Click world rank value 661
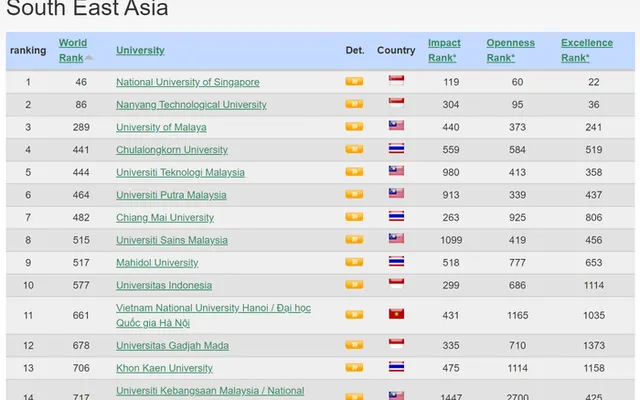Screen dimensions: 640x400 tap(81, 315)
